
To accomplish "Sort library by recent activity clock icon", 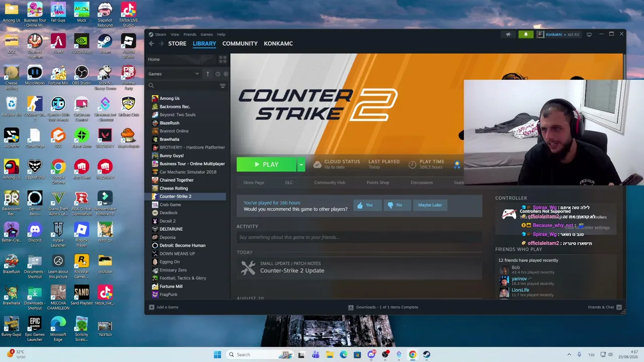I will click(218, 74).
